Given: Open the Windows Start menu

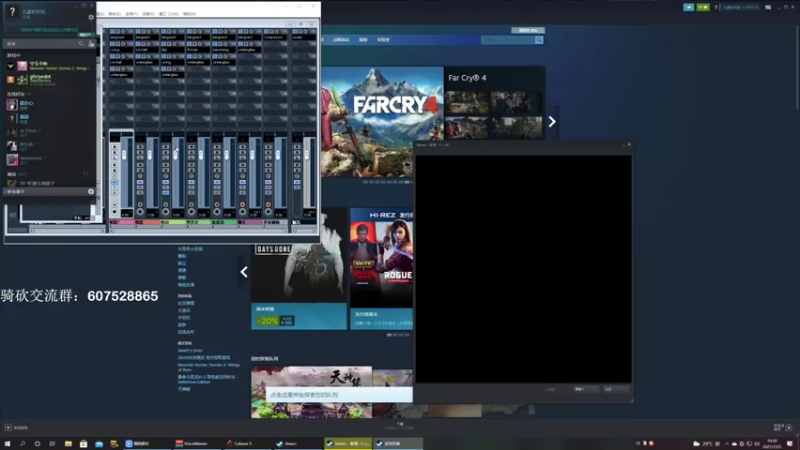Looking at the screenshot, I should tap(8, 444).
